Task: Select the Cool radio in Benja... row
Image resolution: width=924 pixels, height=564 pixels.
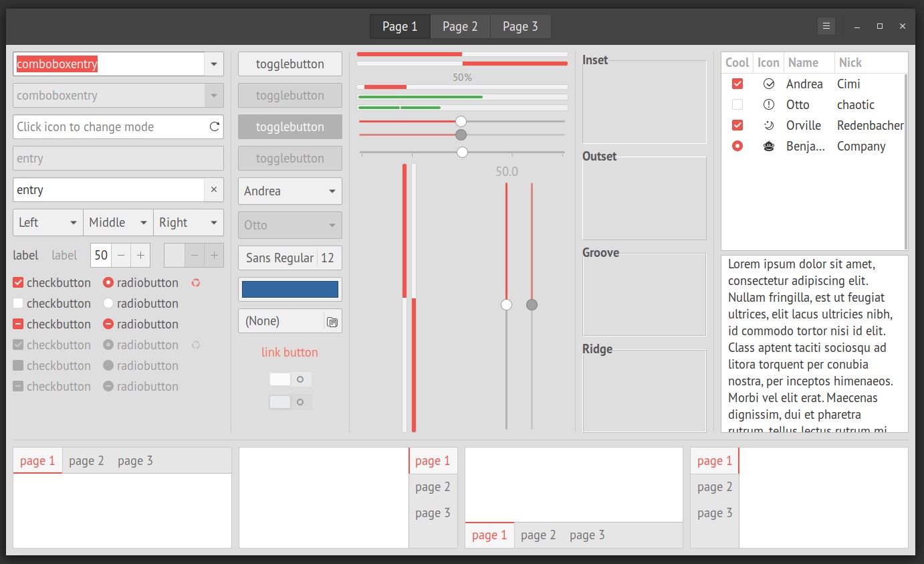Action: [737, 146]
